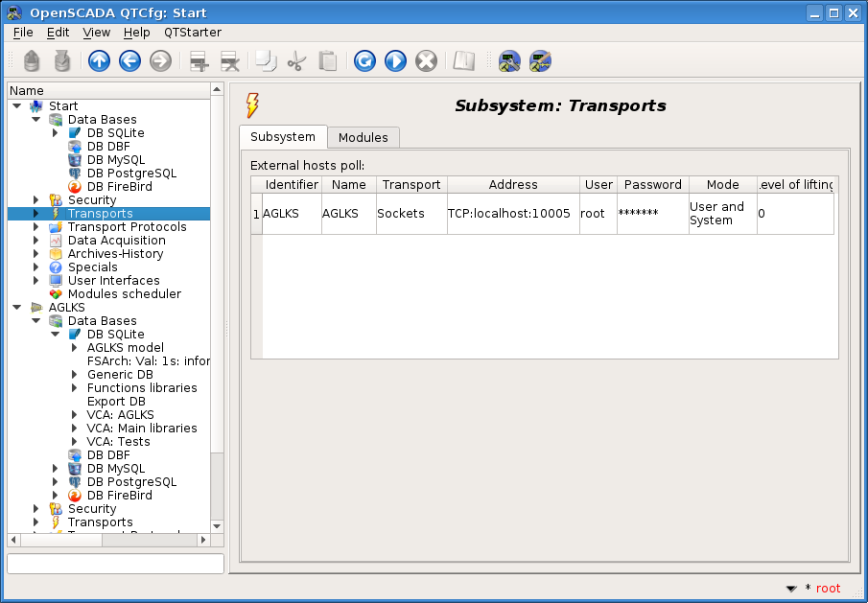This screenshot has width=868, height=603.
Task: Click the Copy item toolbar icon
Action: tap(267, 60)
